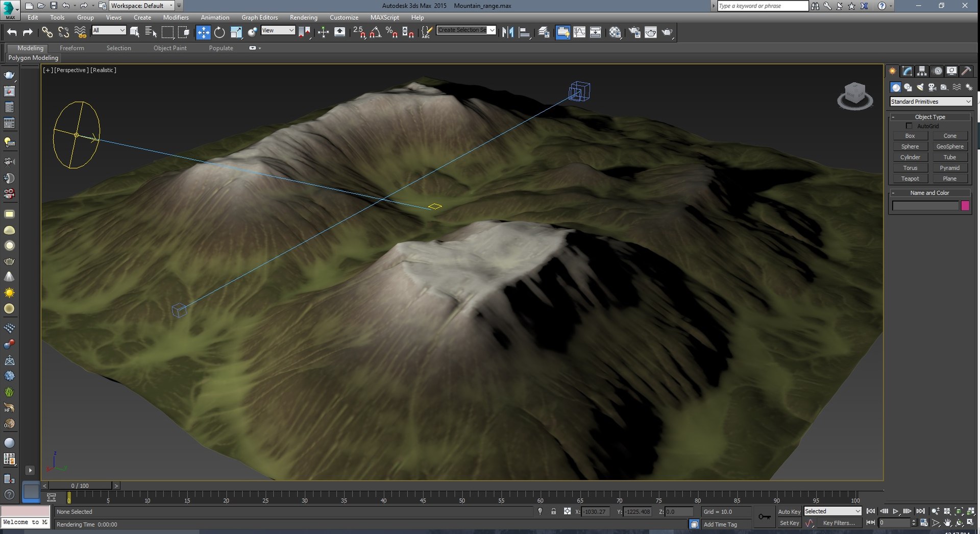980x534 pixels.
Task: Activate Select and Link tool
Action: tap(47, 32)
